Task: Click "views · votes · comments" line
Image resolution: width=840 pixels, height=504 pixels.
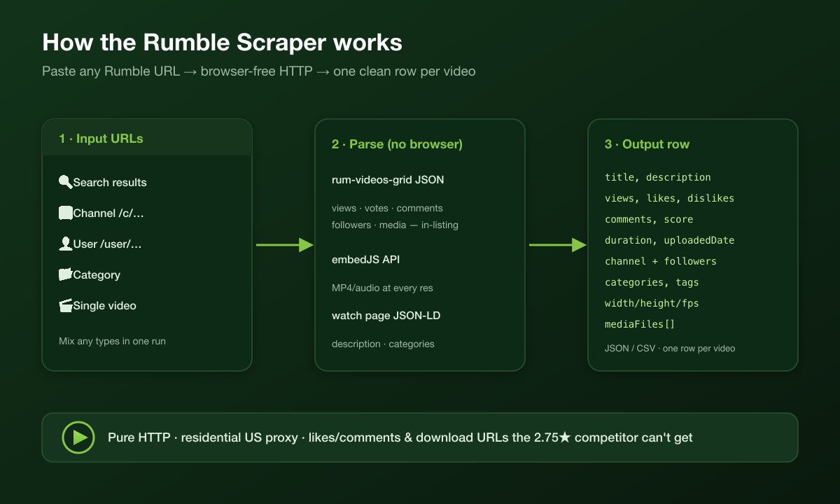Action: pyautogui.click(x=387, y=208)
